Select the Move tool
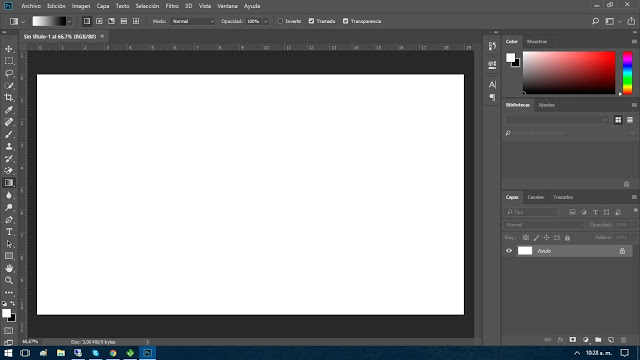640x360 pixels. point(9,49)
